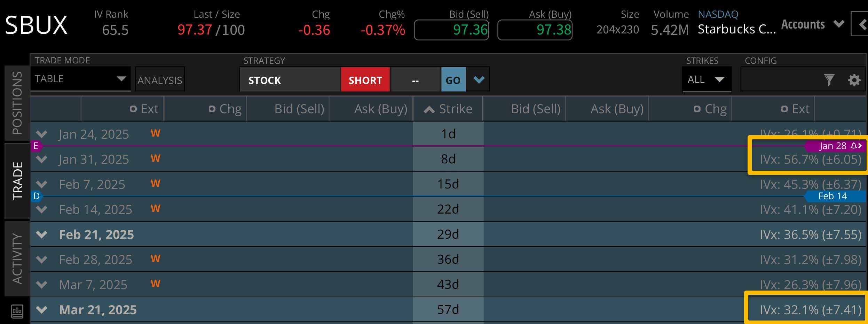Open the ALL strikes dropdown
The image size is (868, 324).
coord(707,79)
